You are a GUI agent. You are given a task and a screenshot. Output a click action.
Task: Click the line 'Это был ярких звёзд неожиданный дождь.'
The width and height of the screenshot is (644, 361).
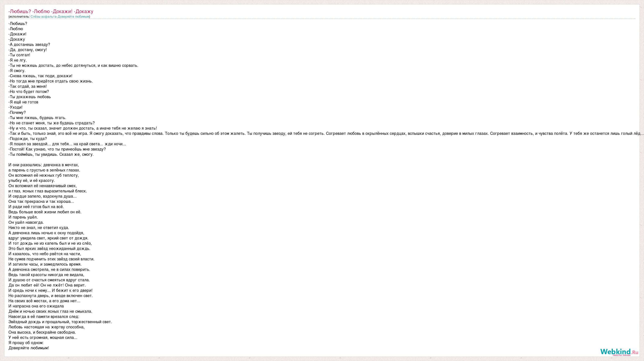point(49,249)
